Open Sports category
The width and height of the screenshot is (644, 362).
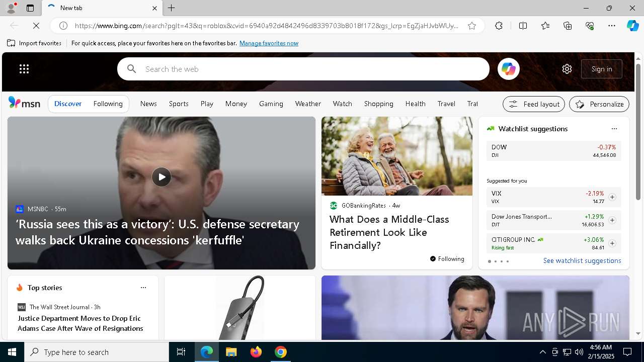(x=179, y=104)
